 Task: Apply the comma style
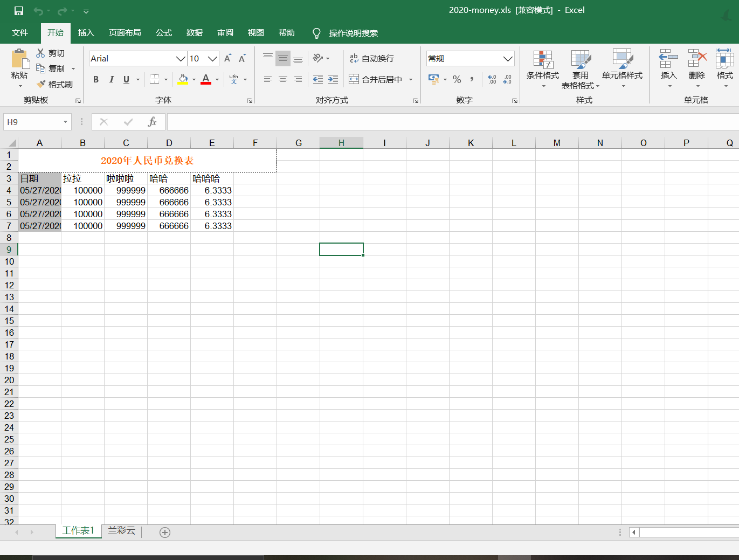point(472,79)
